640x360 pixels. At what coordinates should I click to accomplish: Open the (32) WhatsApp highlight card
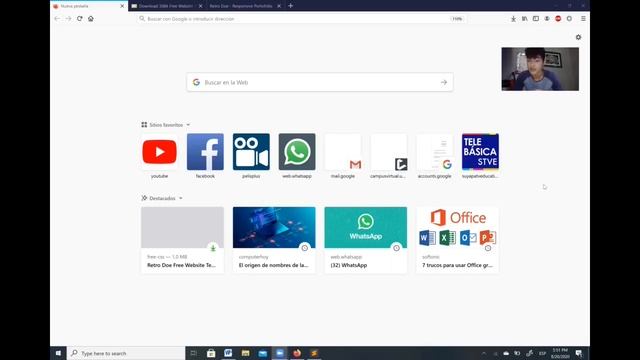click(x=366, y=240)
